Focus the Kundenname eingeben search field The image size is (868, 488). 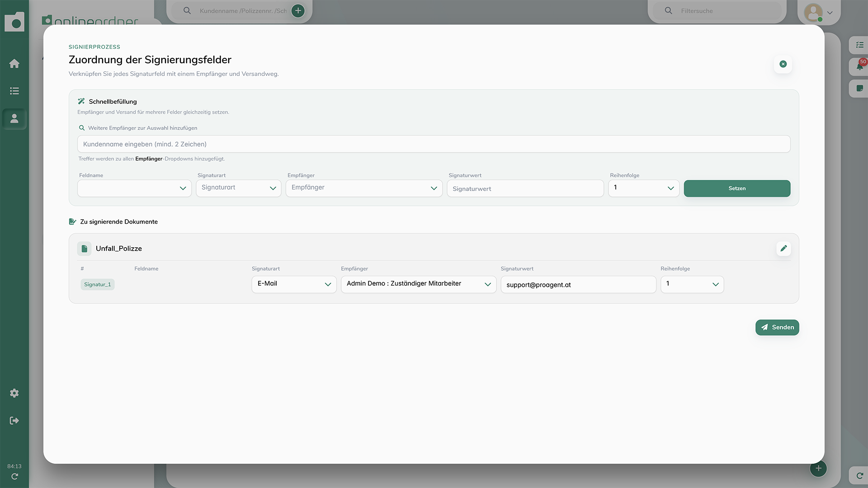pos(434,144)
